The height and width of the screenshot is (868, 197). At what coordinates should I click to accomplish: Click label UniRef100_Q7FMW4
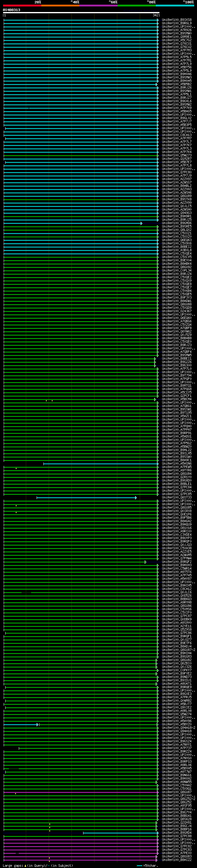[x=177, y=559]
